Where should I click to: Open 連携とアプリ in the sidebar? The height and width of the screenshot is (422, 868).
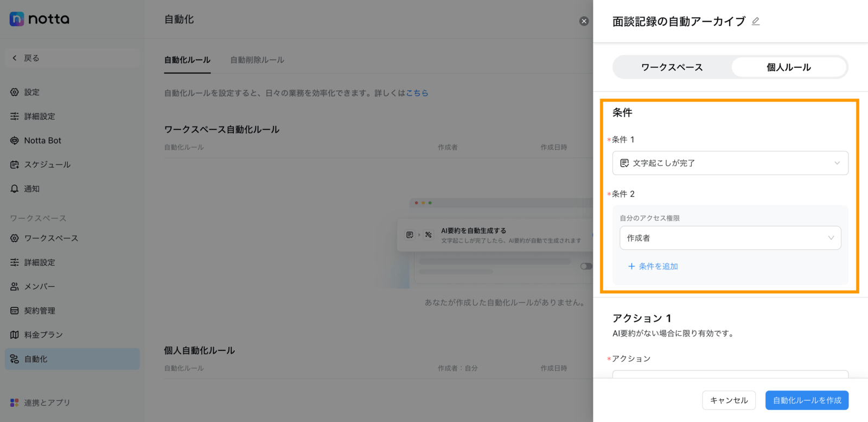(72, 402)
